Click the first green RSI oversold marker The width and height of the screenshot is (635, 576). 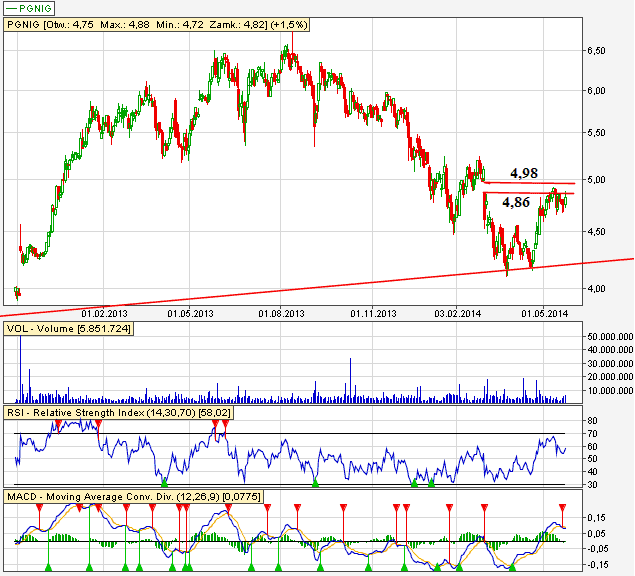(164, 483)
